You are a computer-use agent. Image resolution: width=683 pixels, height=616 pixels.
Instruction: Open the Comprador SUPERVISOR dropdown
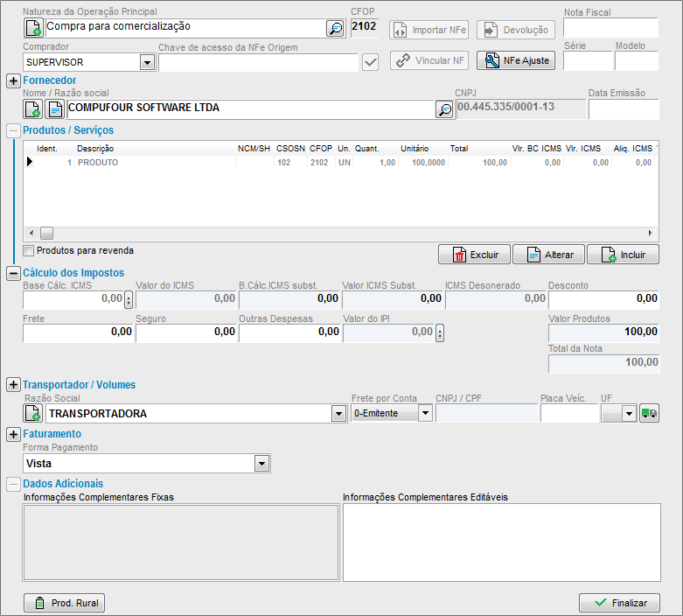[x=147, y=62]
